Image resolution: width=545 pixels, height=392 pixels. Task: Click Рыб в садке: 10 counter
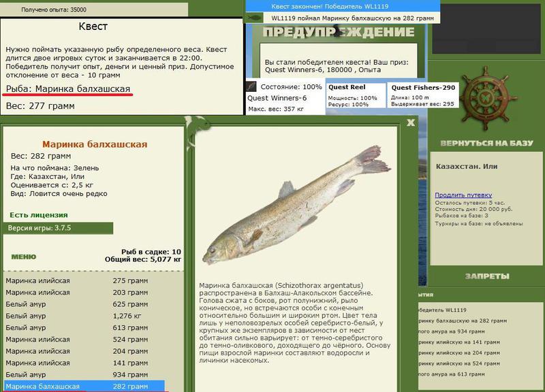(x=151, y=252)
